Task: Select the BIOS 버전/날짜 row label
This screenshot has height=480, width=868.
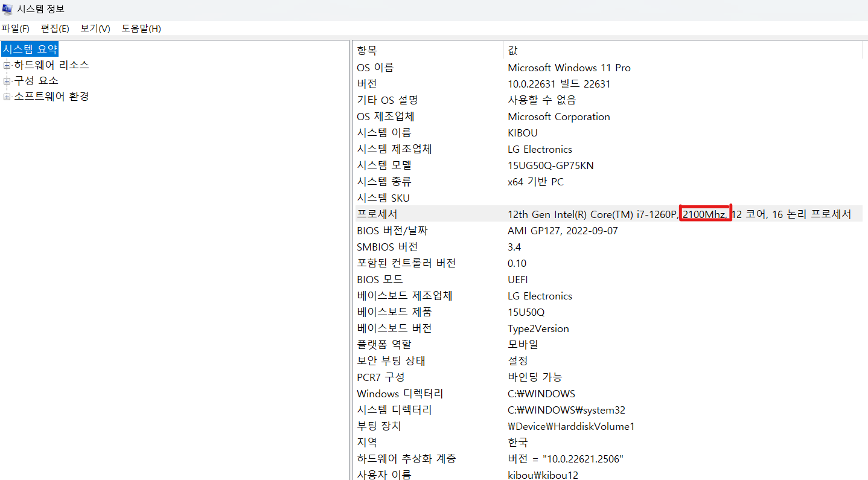Action: click(x=393, y=231)
